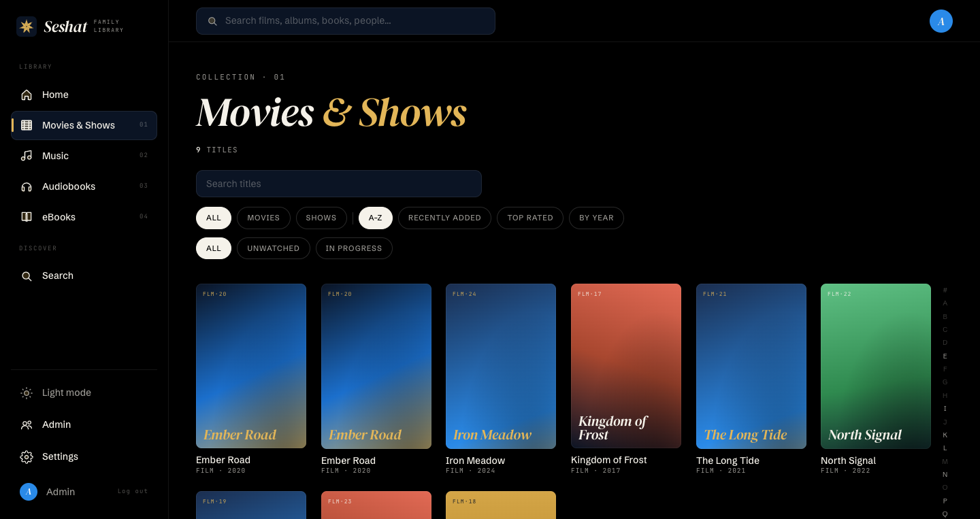Image resolution: width=980 pixels, height=519 pixels.
Task: Click the Seshat star logo icon
Action: tap(27, 27)
